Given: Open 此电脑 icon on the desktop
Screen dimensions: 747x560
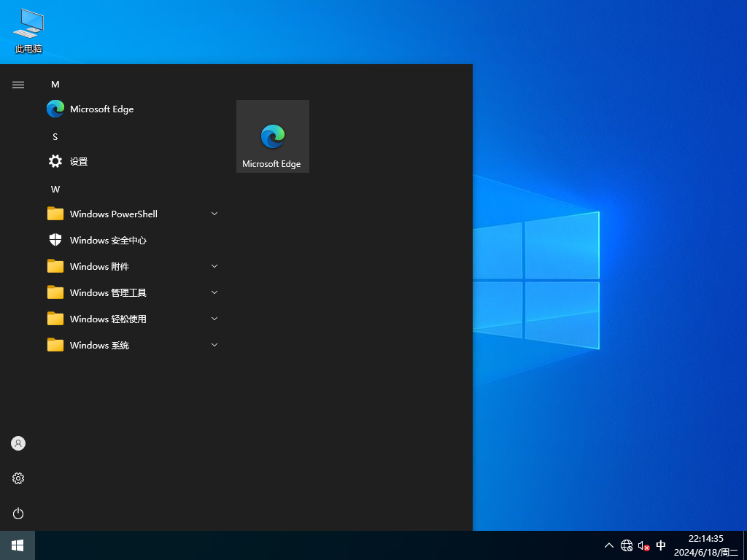Looking at the screenshot, I should tap(27, 29).
